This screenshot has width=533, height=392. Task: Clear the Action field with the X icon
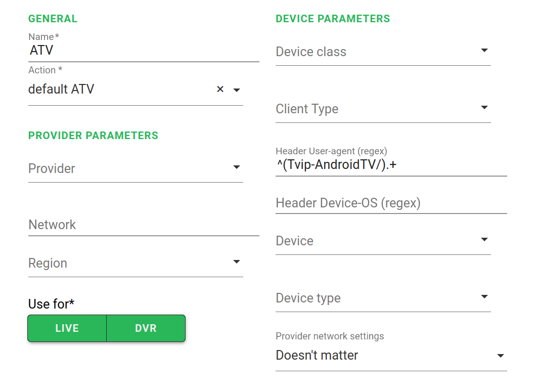pyautogui.click(x=220, y=90)
